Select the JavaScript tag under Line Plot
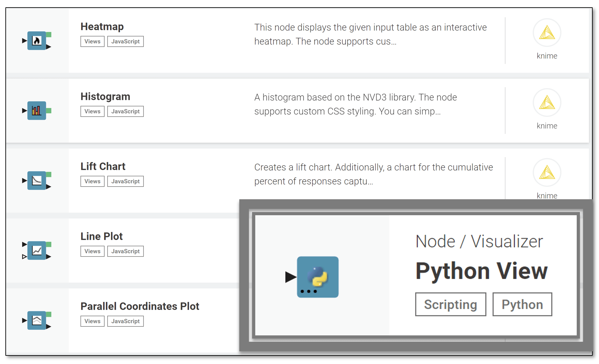The height and width of the screenshot is (364, 599). click(x=125, y=251)
